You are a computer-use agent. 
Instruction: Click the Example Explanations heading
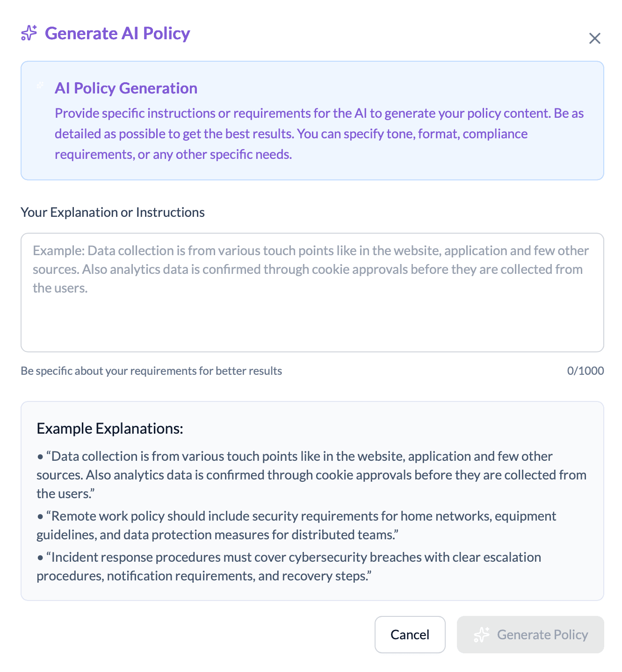coord(110,429)
